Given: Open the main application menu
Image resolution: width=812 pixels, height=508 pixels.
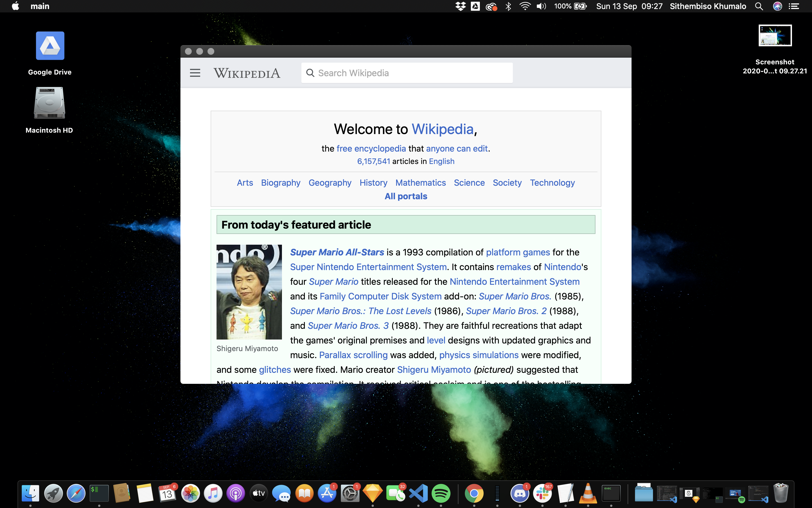Looking at the screenshot, I should coord(40,6).
